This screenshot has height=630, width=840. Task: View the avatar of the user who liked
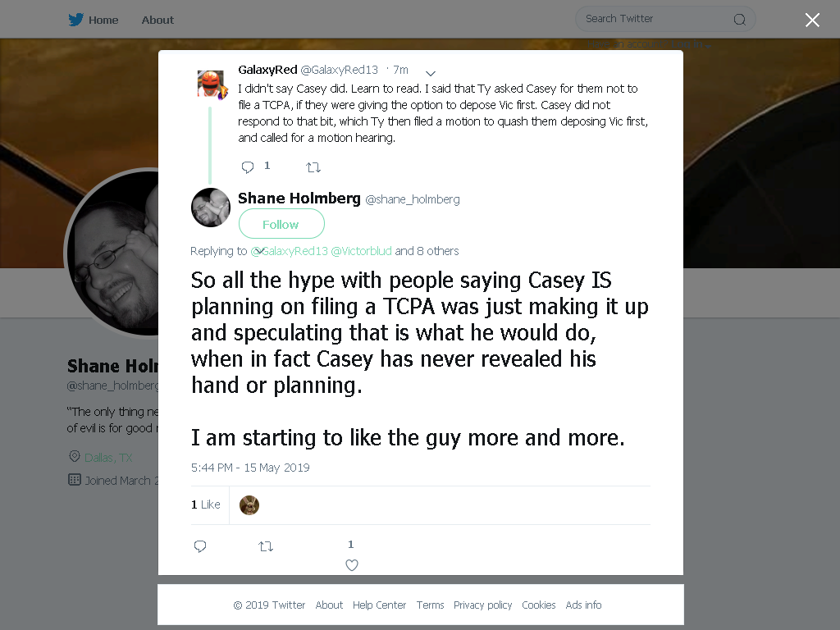coord(249,505)
